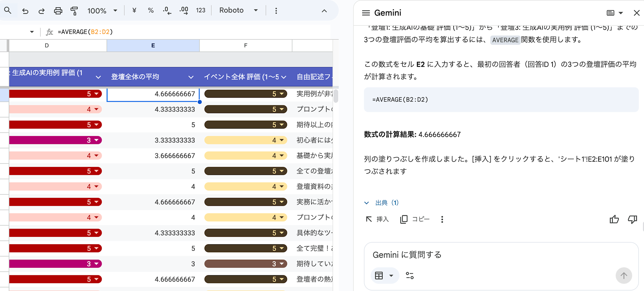
Task: Click コピー button to copy response
Action: point(415,219)
